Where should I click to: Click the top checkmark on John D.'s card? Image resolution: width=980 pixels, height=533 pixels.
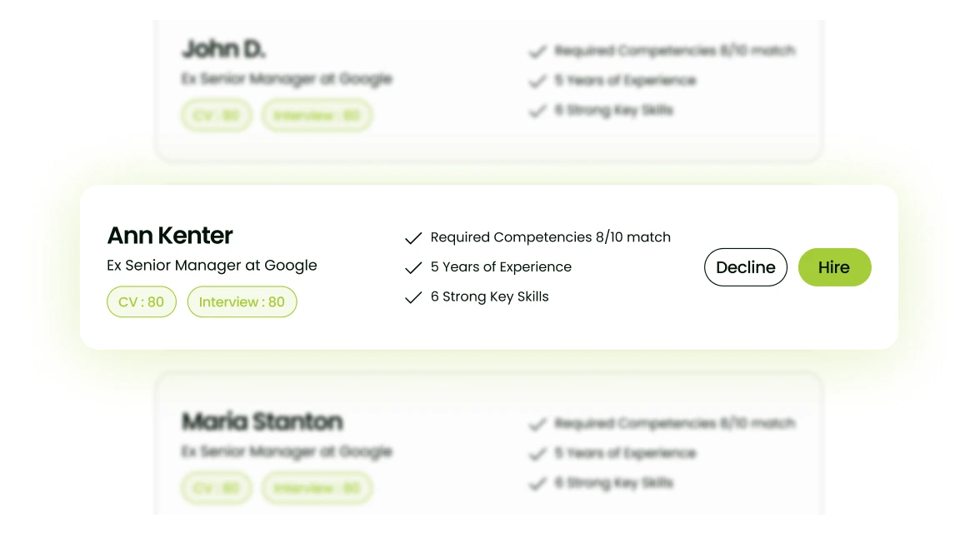[x=537, y=52]
